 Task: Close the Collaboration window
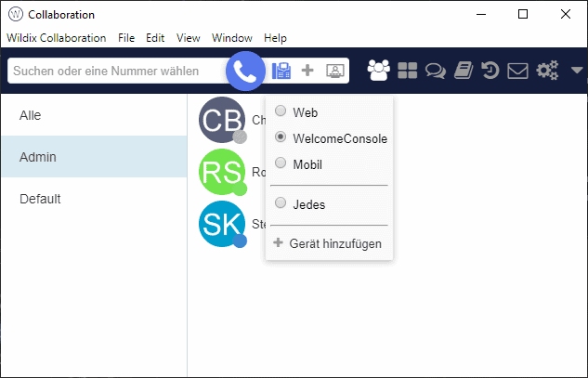(x=566, y=14)
